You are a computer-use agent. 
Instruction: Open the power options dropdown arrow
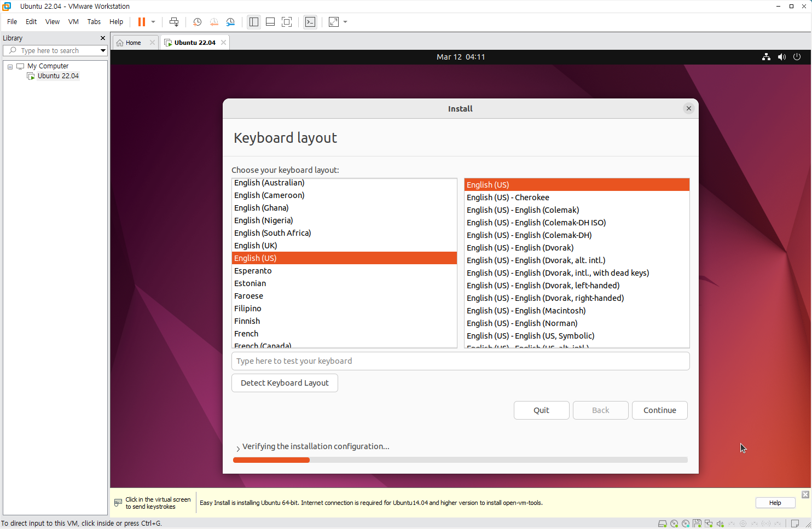[x=153, y=22]
